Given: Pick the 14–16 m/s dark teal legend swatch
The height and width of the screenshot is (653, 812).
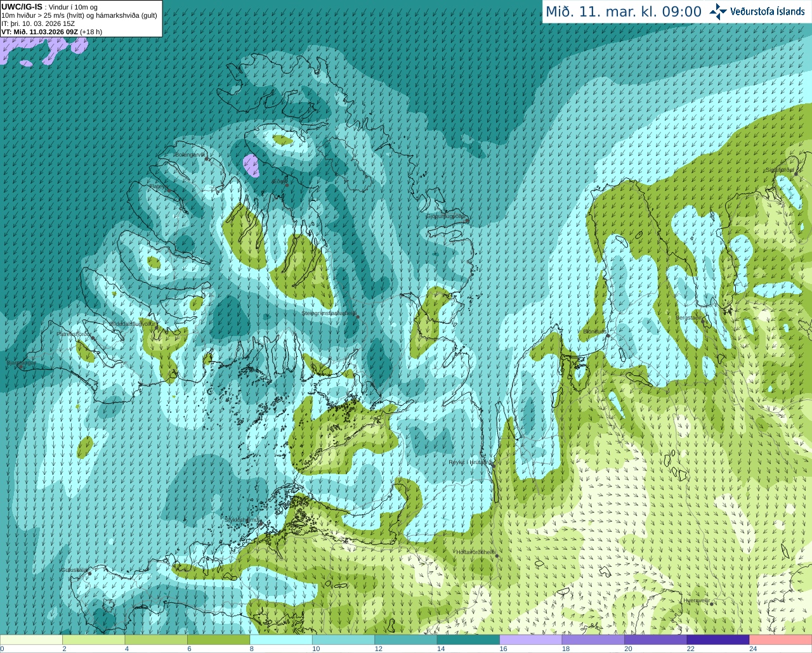Looking at the screenshot, I should [468, 639].
